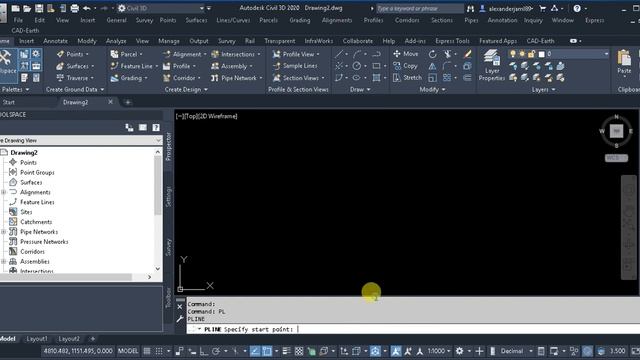The image size is (640, 360).
Task: Click the command line input field
Action: coord(413,329)
